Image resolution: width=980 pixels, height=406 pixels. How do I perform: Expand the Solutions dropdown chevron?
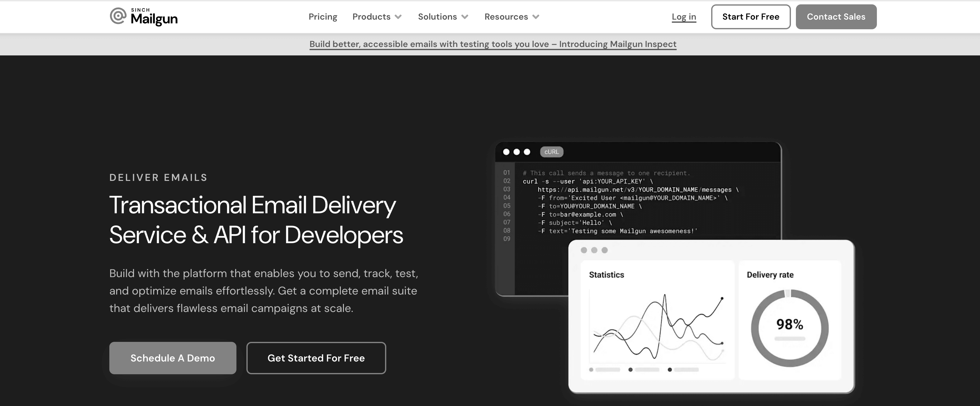464,17
